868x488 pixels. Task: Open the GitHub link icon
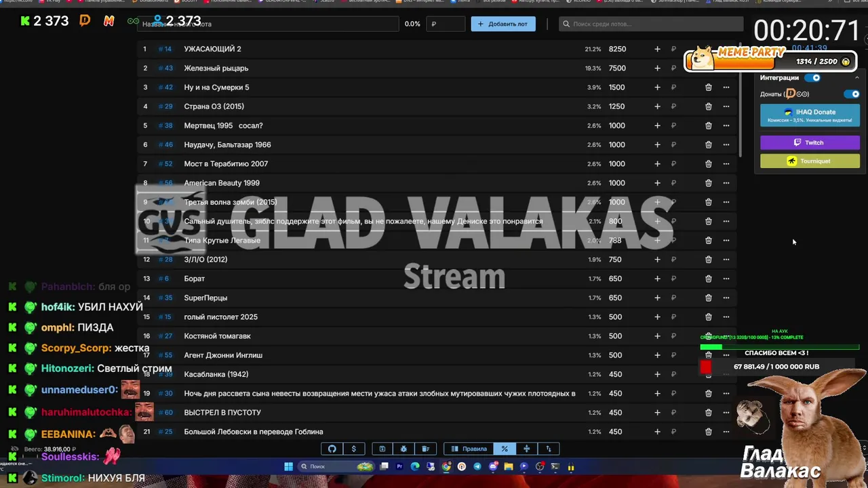[x=332, y=449]
